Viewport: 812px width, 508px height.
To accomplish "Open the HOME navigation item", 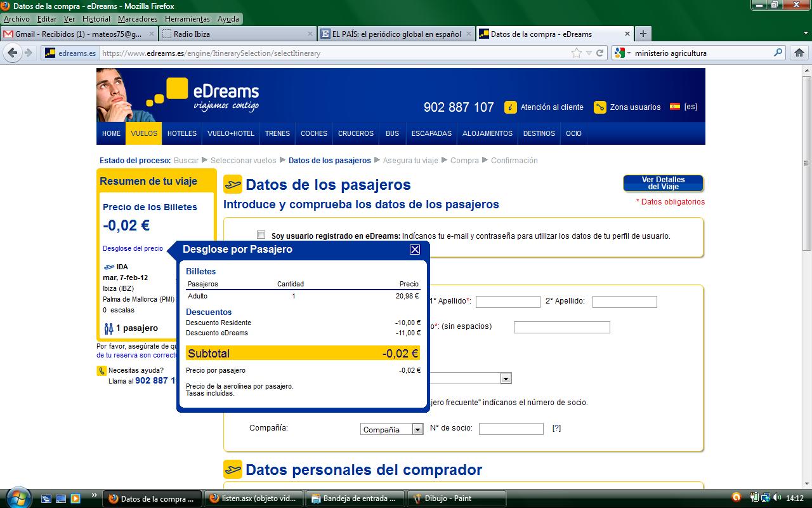I will click(111, 133).
